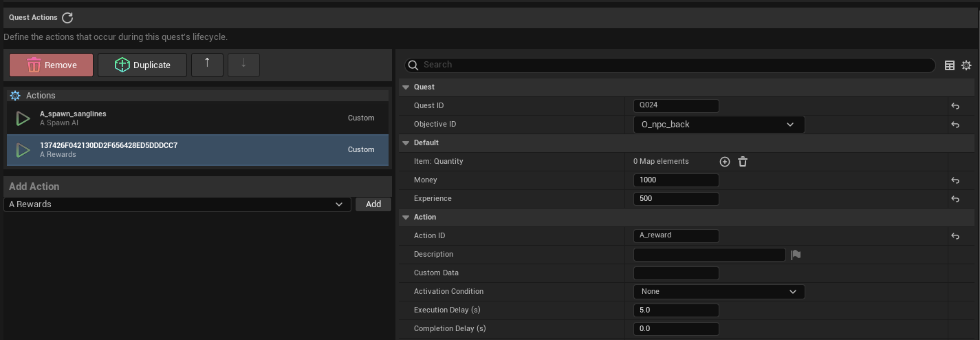Viewport: 980px width, 340px height.
Task: Click the Description localization flag icon
Action: coord(796,255)
